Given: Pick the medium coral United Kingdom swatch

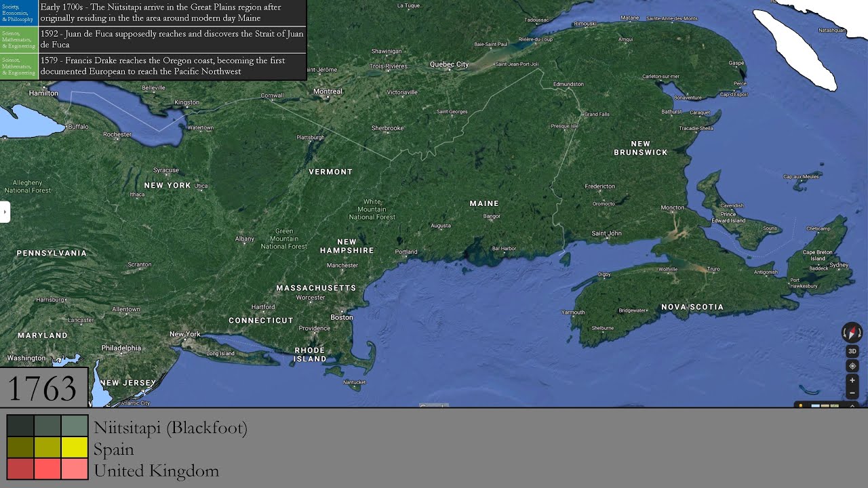Looking at the screenshot, I should (x=47, y=469).
